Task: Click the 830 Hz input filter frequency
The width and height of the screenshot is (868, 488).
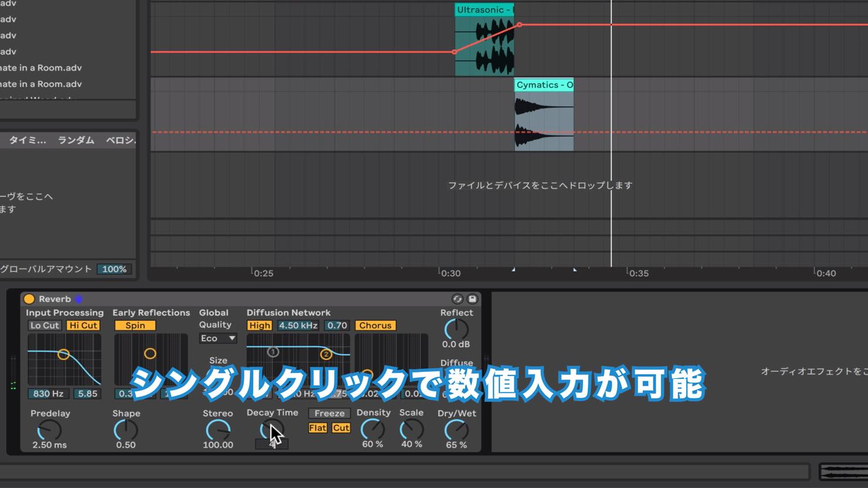Action: click(x=48, y=394)
